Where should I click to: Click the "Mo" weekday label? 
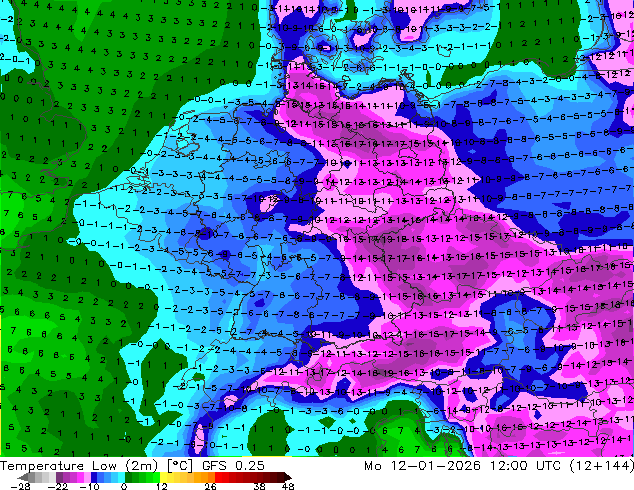tap(373, 466)
